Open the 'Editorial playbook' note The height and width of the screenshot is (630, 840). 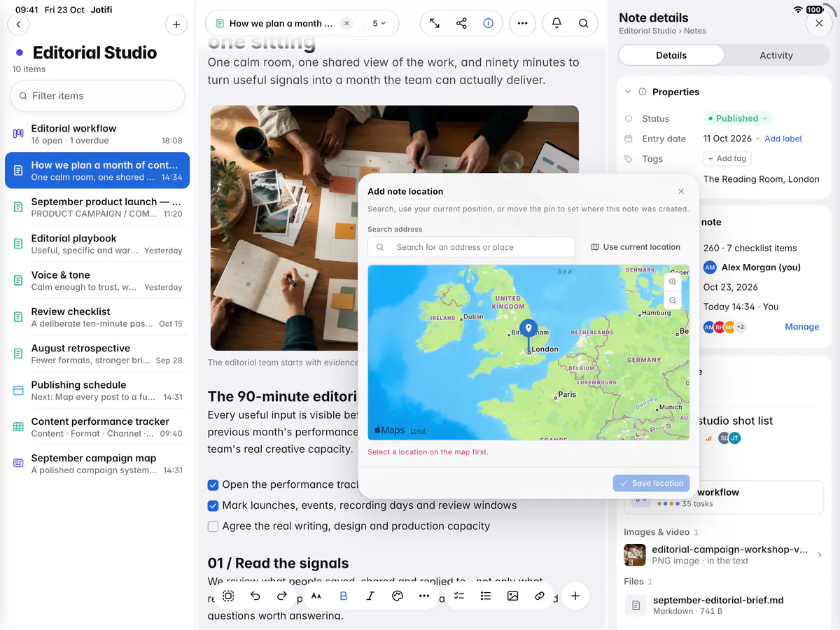point(97,244)
